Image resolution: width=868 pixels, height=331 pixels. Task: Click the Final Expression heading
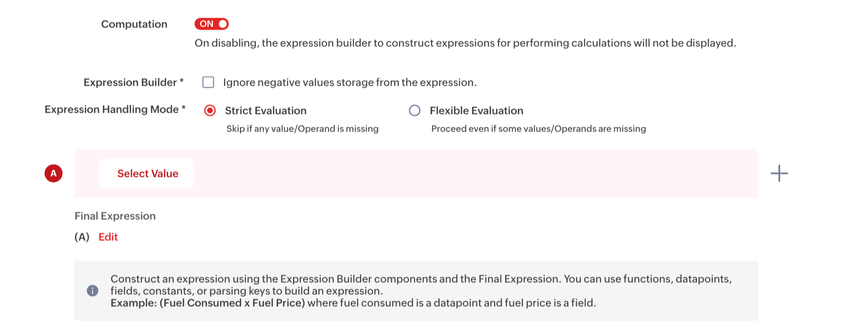pyautogui.click(x=115, y=216)
